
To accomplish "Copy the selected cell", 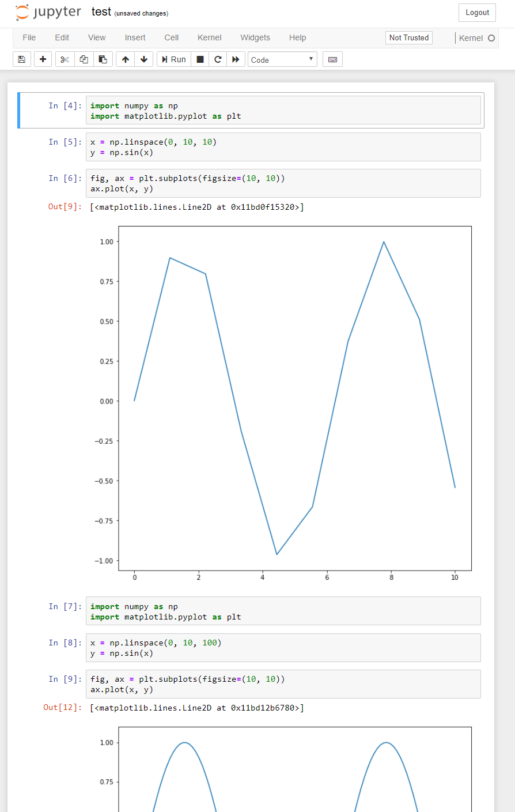I will (84, 59).
